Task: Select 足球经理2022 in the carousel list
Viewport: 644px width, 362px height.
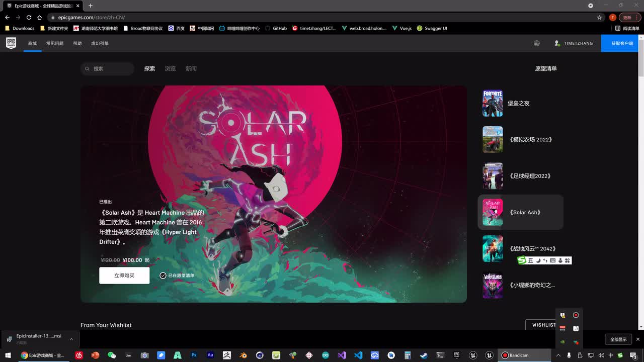Action: pyautogui.click(x=520, y=176)
